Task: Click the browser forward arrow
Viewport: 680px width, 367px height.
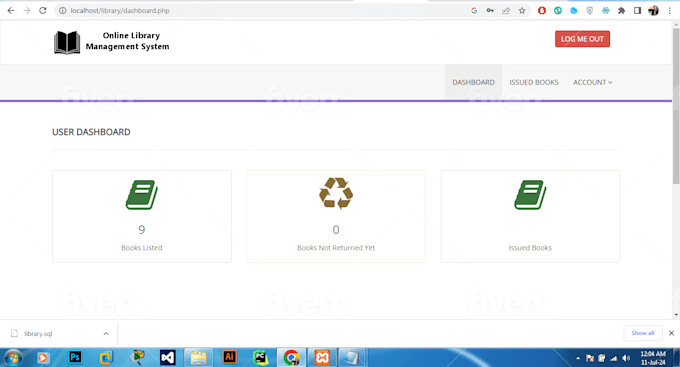Action: (x=27, y=10)
